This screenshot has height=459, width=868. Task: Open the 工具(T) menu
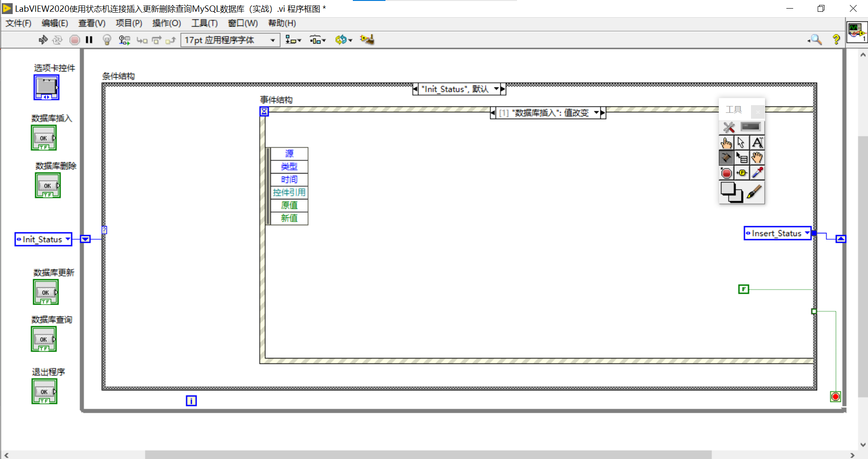tap(204, 23)
